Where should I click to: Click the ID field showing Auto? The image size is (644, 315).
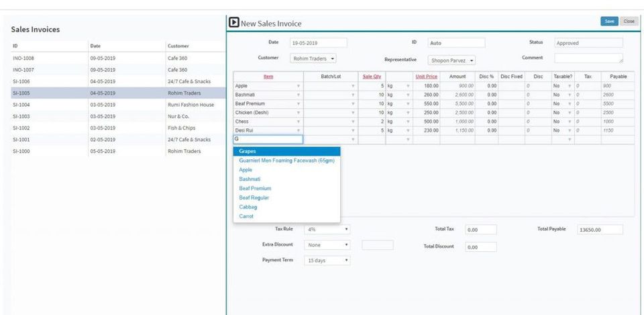[x=456, y=43]
